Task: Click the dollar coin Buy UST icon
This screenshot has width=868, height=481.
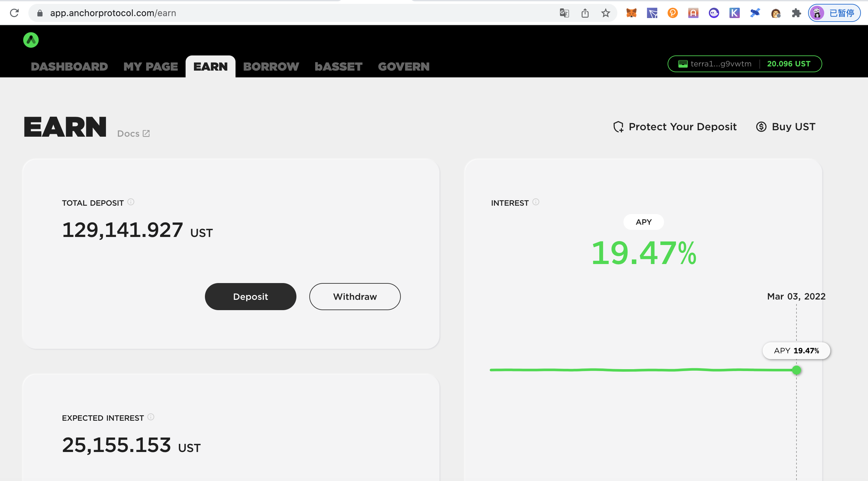Action: [761, 127]
